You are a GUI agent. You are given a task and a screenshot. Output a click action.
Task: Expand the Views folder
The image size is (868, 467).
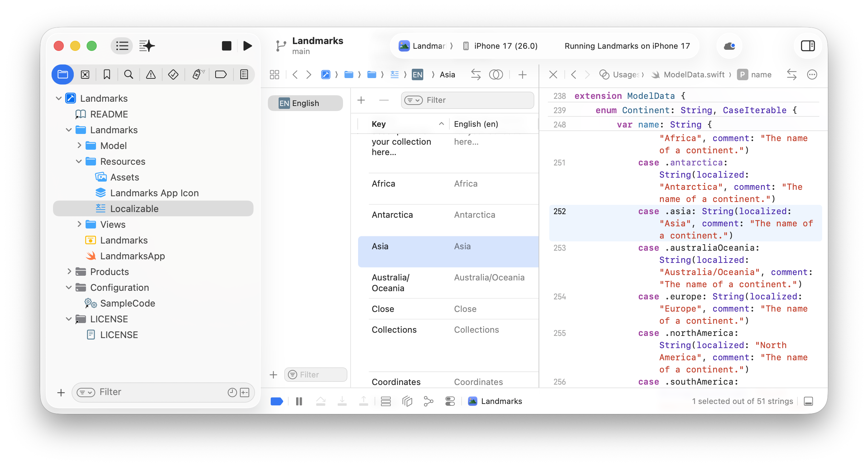click(x=79, y=224)
